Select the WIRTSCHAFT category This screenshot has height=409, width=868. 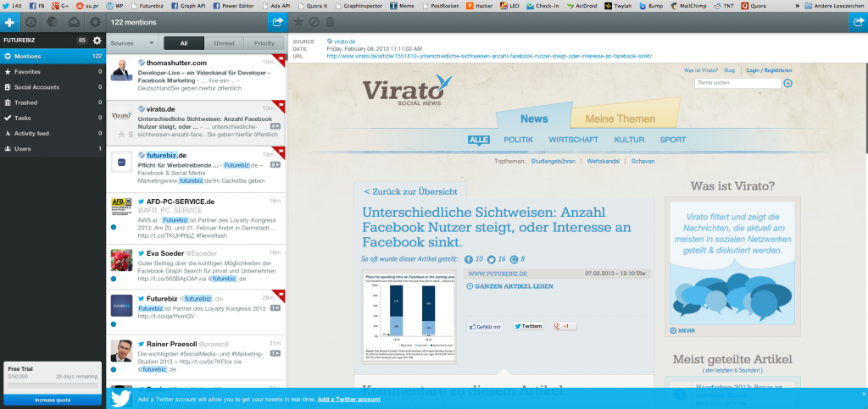pos(574,140)
